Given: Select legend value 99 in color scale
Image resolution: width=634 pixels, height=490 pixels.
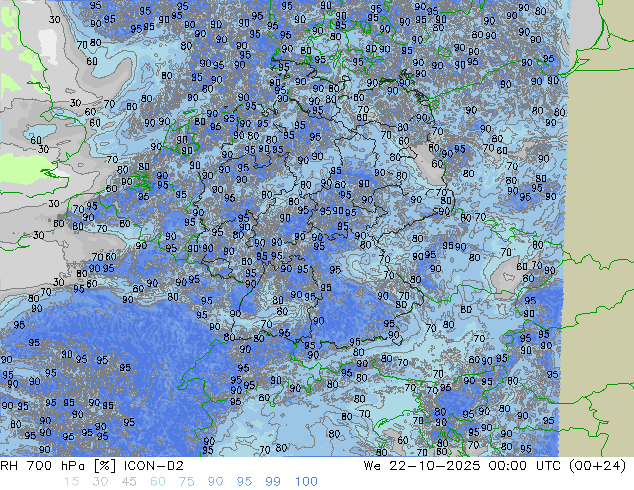Looking at the screenshot, I should 273,482.
